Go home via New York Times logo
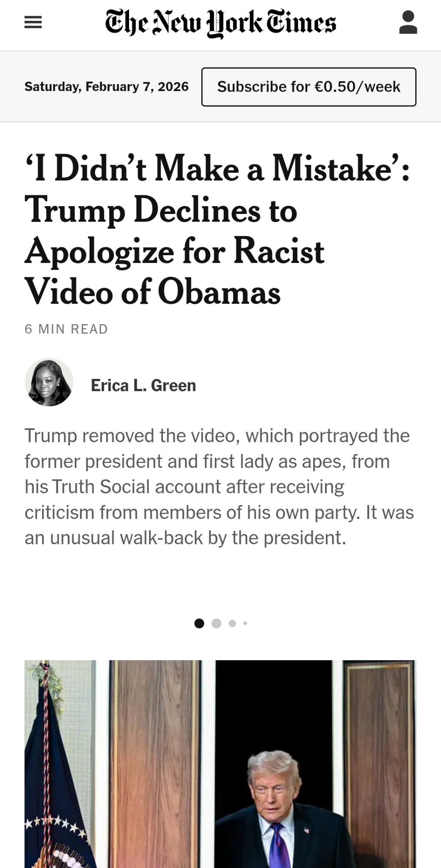 [x=221, y=23]
